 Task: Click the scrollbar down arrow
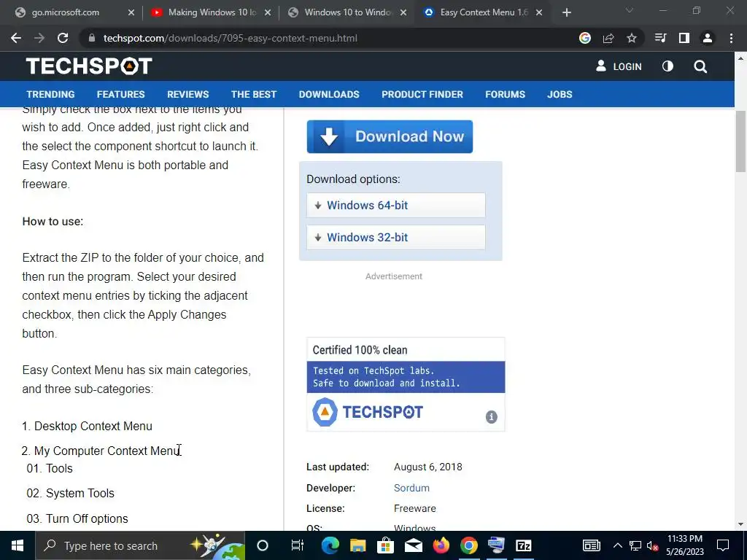point(740,524)
